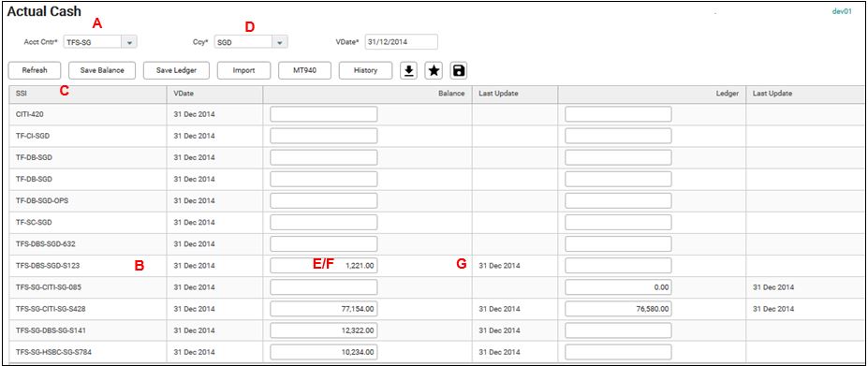This screenshot has width=868, height=366.
Task: Click the download arrow icon
Action: [408, 70]
